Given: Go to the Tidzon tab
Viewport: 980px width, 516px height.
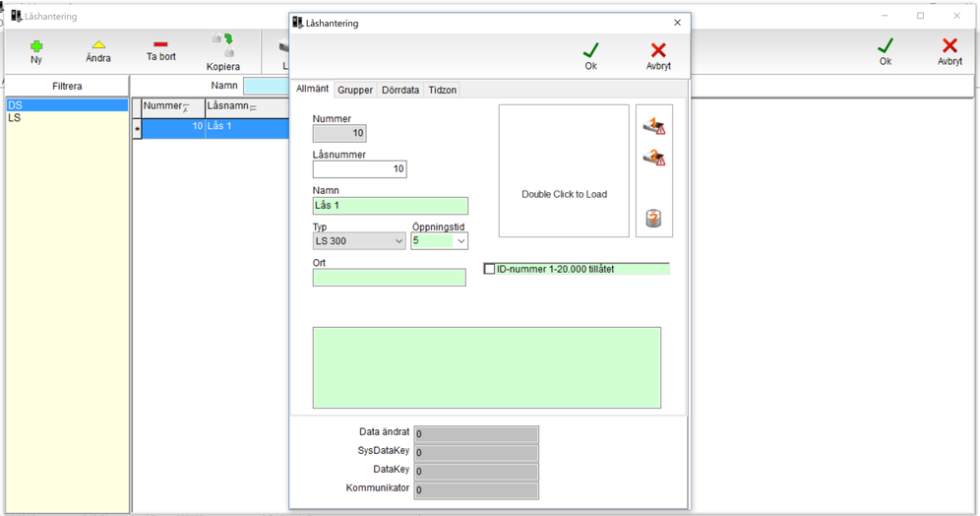Looking at the screenshot, I should click(x=443, y=90).
